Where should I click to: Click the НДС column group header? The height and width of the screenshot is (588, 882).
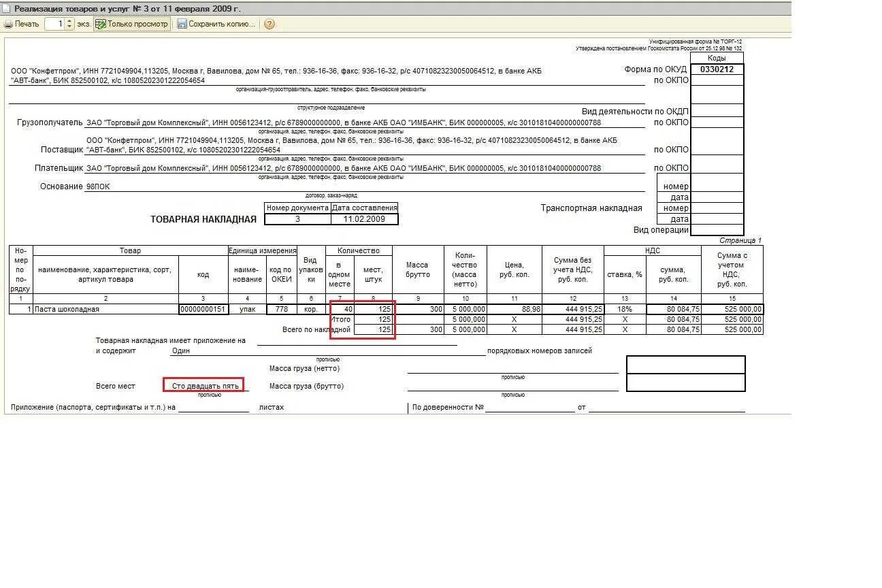coord(653,251)
